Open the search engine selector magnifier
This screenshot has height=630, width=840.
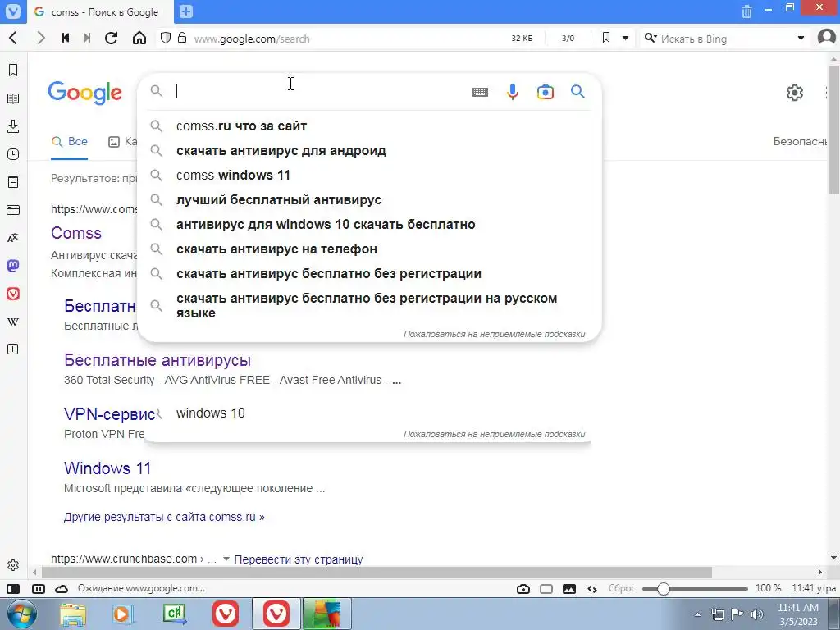click(x=651, y=38)
